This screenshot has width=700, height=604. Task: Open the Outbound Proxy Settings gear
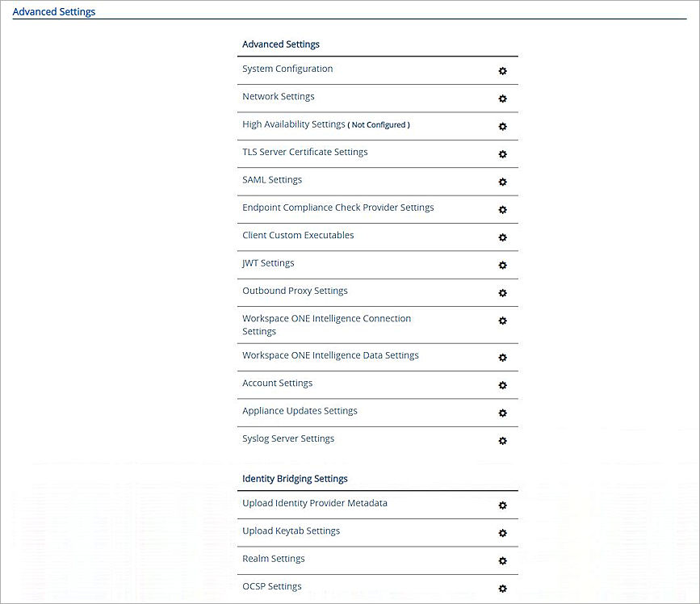click(502, 293)
